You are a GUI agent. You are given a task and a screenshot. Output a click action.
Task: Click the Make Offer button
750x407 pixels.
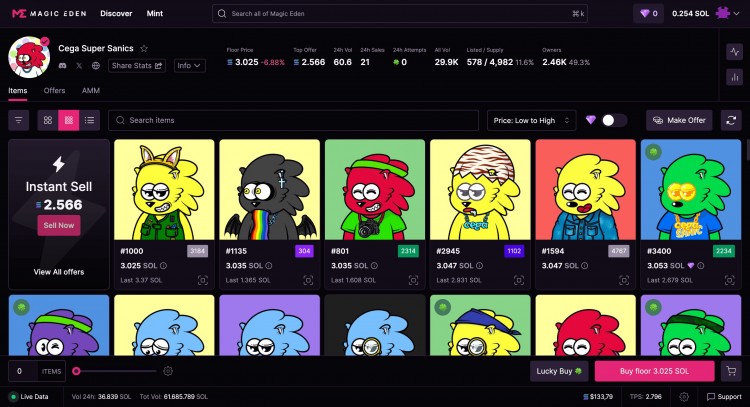679,120
